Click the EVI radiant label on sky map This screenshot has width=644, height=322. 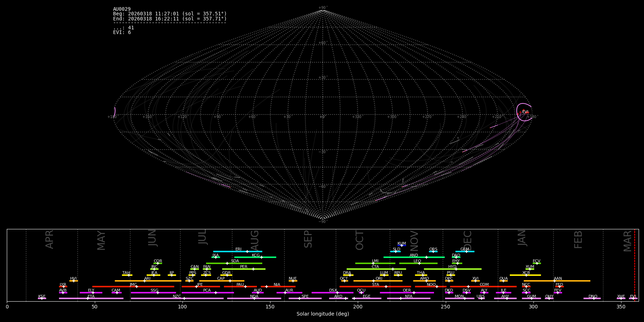[525, 112]
